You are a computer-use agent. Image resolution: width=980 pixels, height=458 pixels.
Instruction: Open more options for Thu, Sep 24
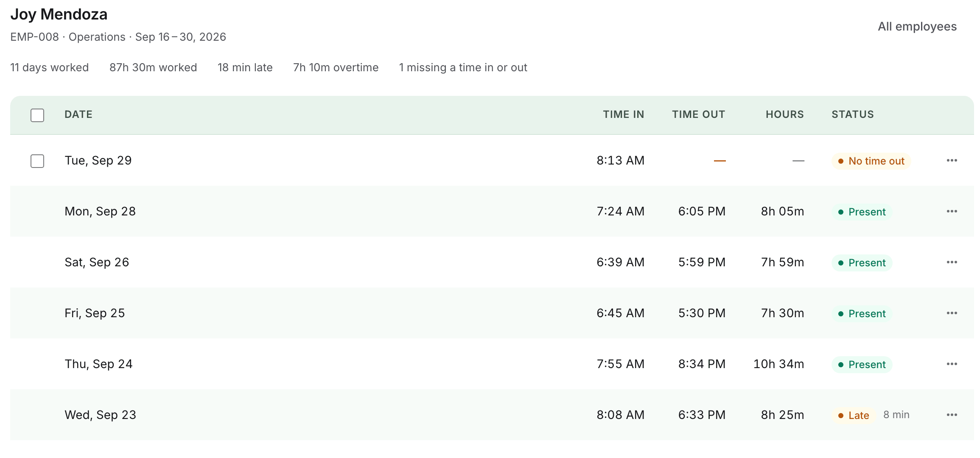[x=952, y=364]
